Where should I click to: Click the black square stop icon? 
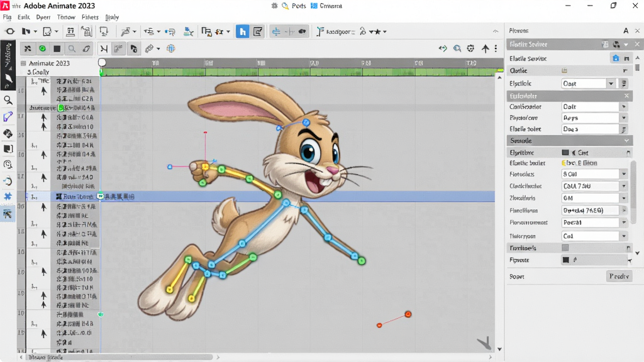57,48
